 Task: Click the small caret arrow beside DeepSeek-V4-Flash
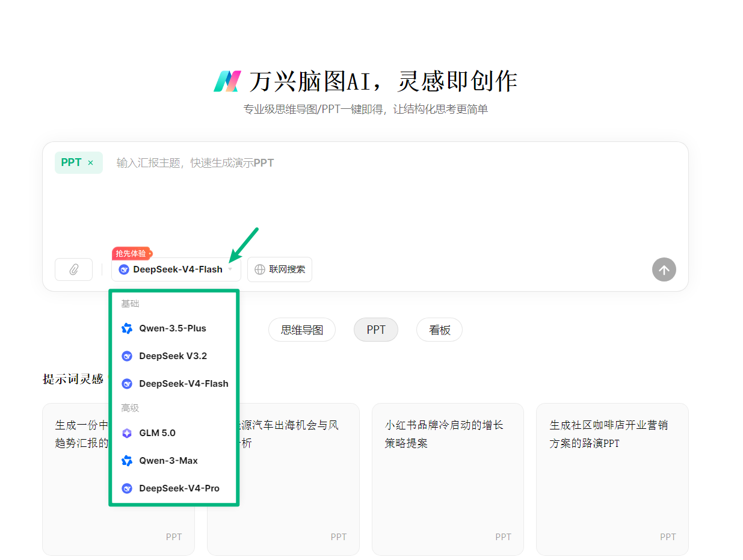(x=230, y=269)
